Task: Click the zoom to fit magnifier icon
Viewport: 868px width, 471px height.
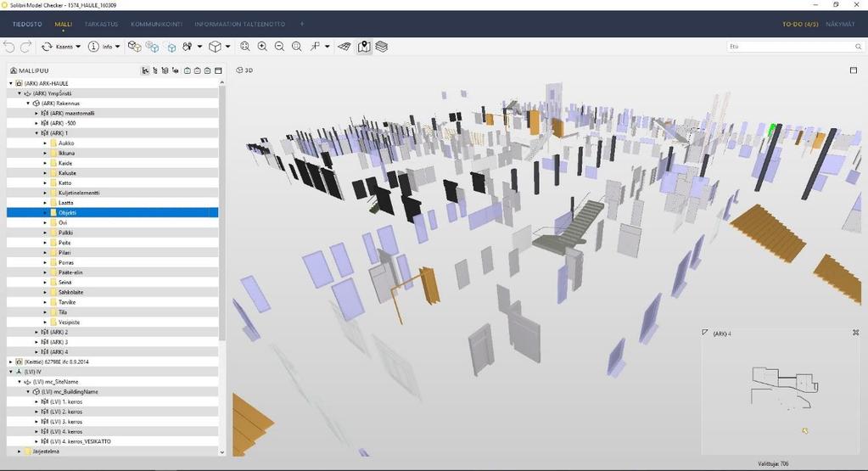Action: pos(244,47)
